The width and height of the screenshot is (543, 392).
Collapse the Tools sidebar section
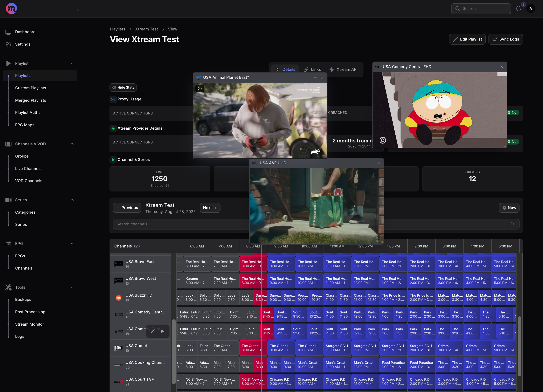72,287
